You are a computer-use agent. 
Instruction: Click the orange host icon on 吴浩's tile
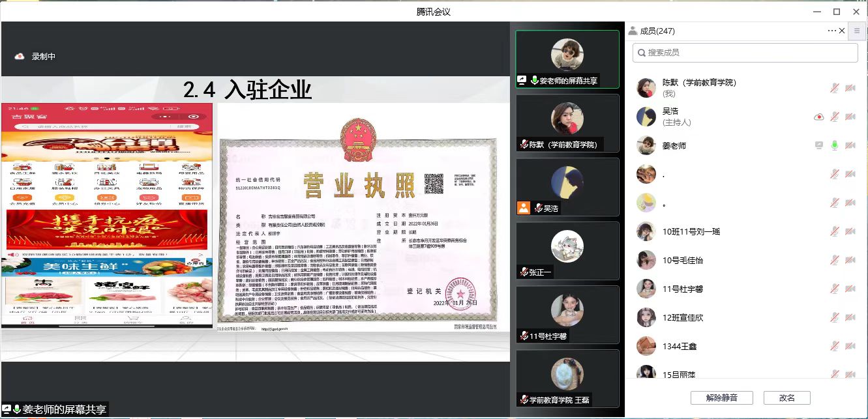pyautogui.click(x=523, y=208)
